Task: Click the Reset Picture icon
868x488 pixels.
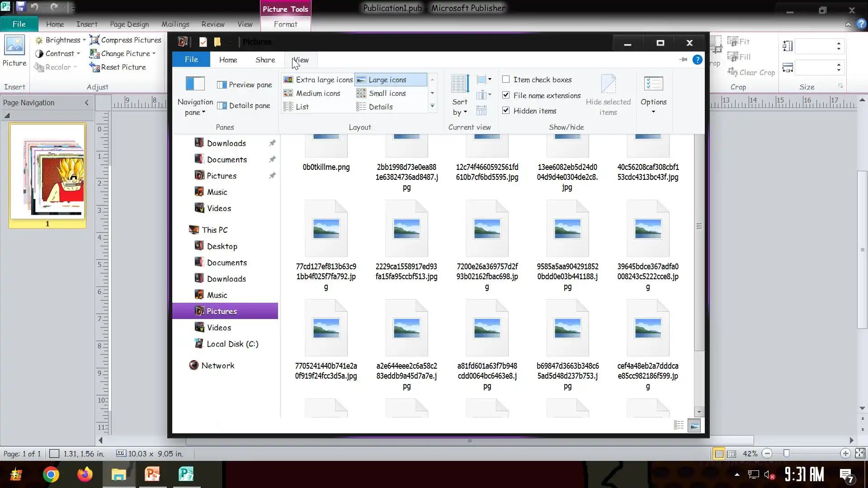Action: [x=94, y=67]
